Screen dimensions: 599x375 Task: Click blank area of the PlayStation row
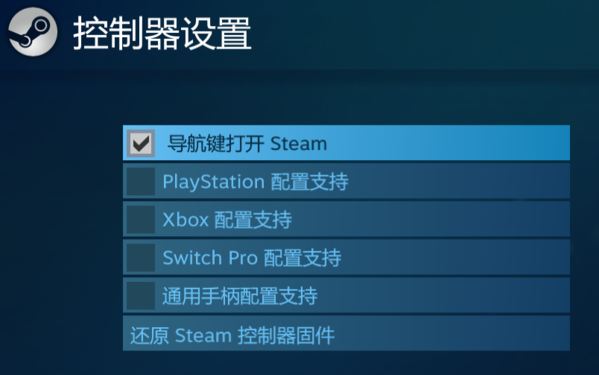458,181
